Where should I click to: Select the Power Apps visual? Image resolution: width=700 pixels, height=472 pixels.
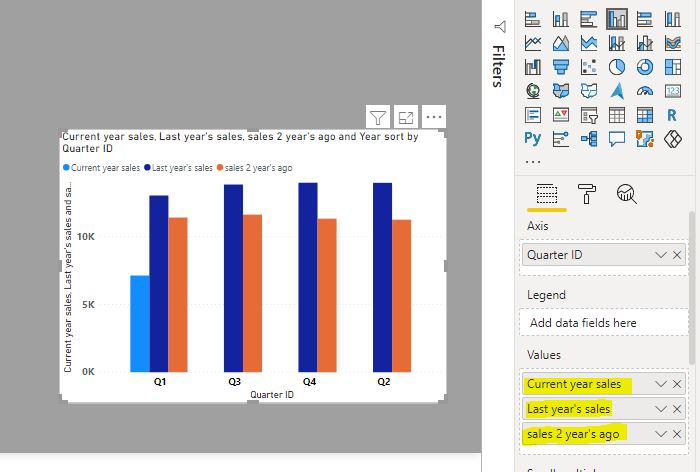coord(673,139)
